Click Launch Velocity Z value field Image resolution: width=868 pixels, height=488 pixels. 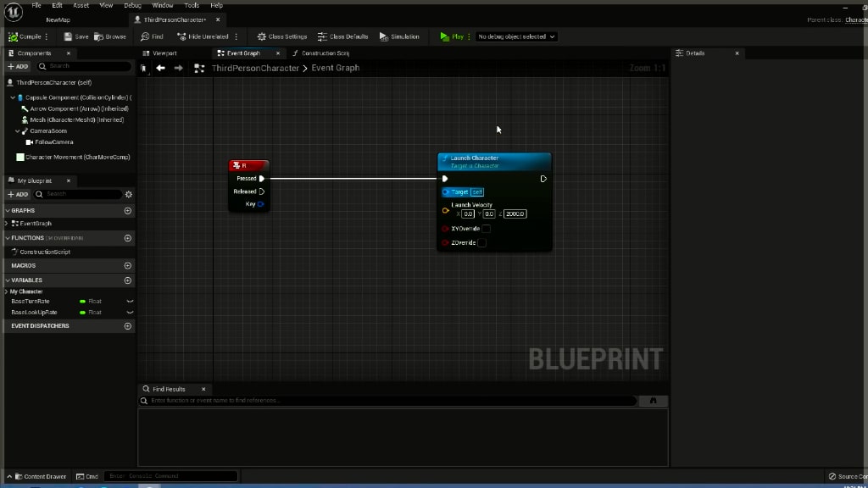click(515, 214)
